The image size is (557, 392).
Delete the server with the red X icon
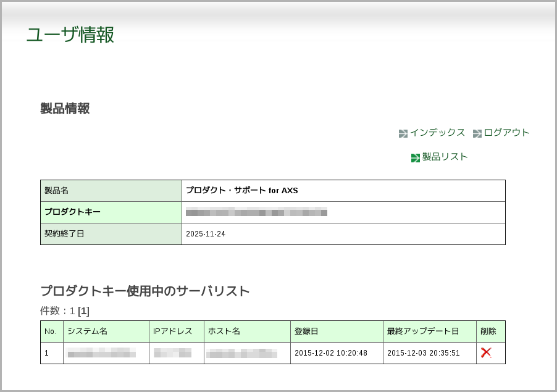click(486, 352)
